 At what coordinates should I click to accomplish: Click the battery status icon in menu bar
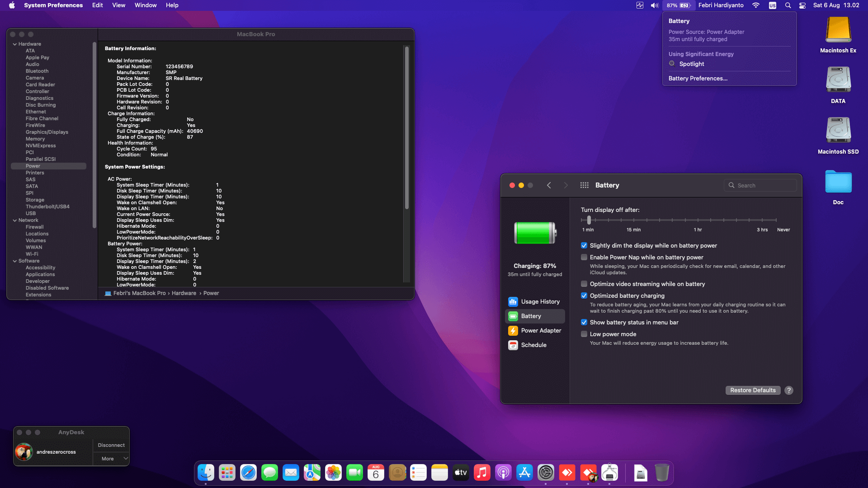(x=679, y=5)
